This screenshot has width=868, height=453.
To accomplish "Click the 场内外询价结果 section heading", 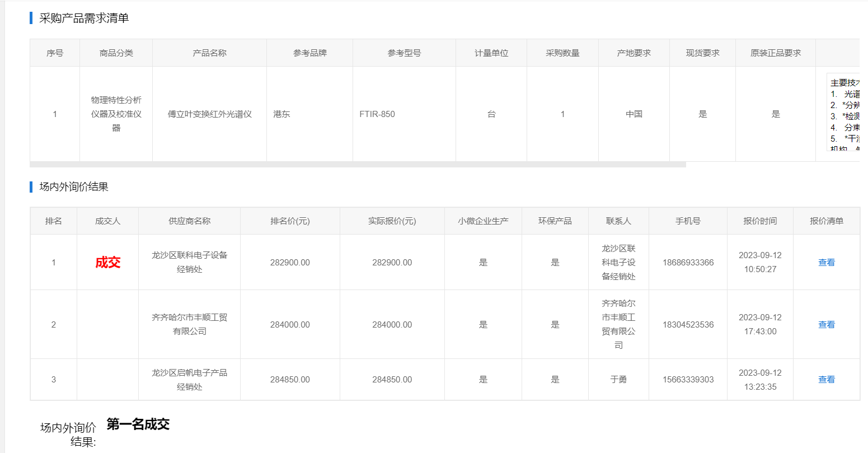I will (74, 187).
